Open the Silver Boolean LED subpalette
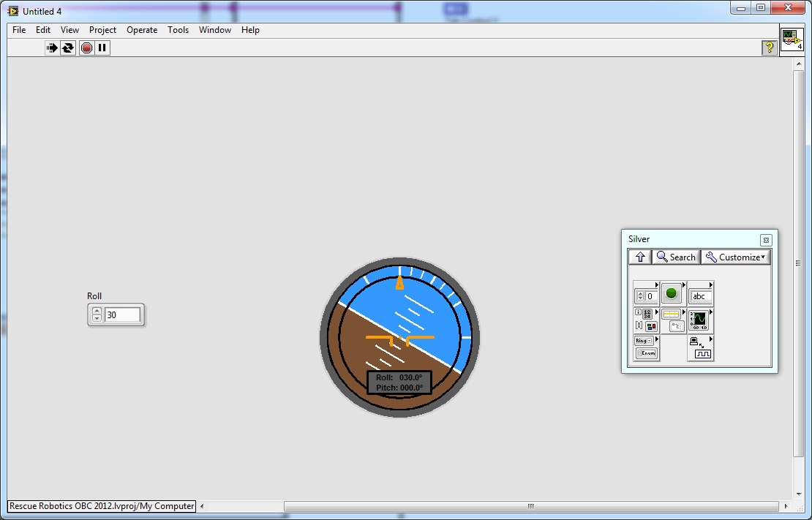 673,293
